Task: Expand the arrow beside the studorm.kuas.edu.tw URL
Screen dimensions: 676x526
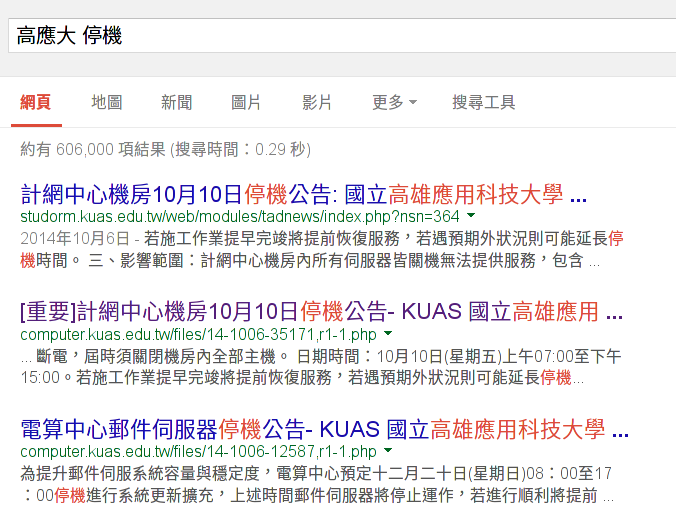Action: point(471,215)
